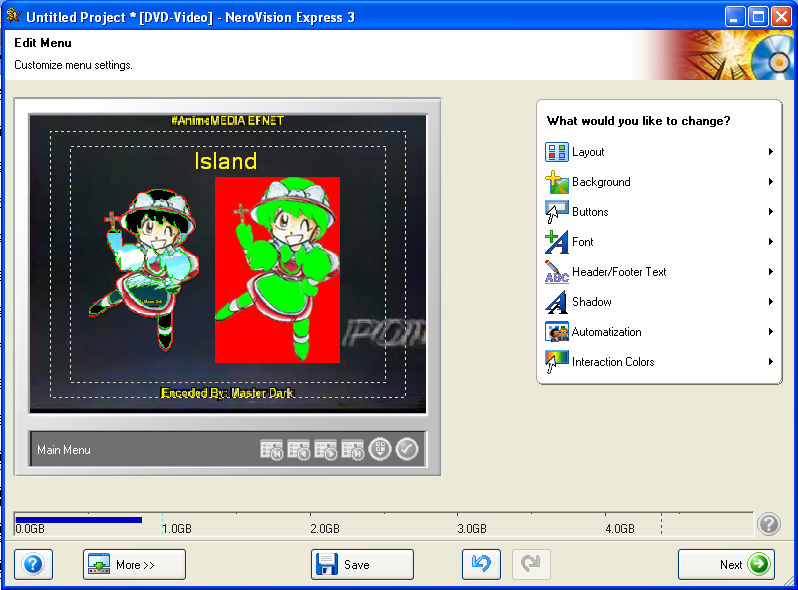
Task: Open the Automatization menu entry
Action: pos(660,332)
